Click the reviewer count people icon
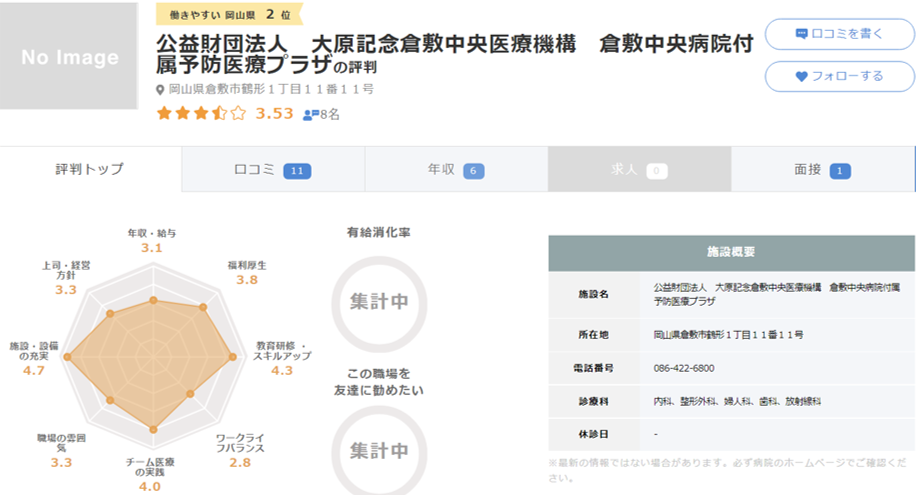916x495 pixels. (x=310, y=115)
